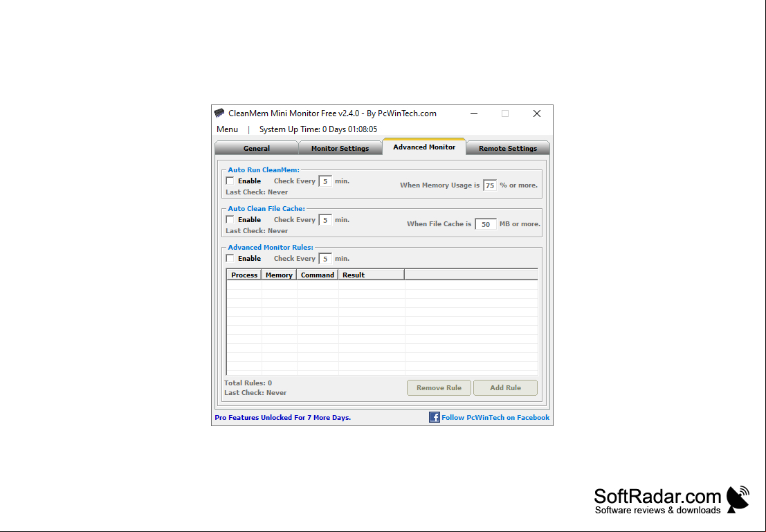This screenshot has height=532, width=766.
Task: Click the Add Rule button
Action: coord(505,387)
